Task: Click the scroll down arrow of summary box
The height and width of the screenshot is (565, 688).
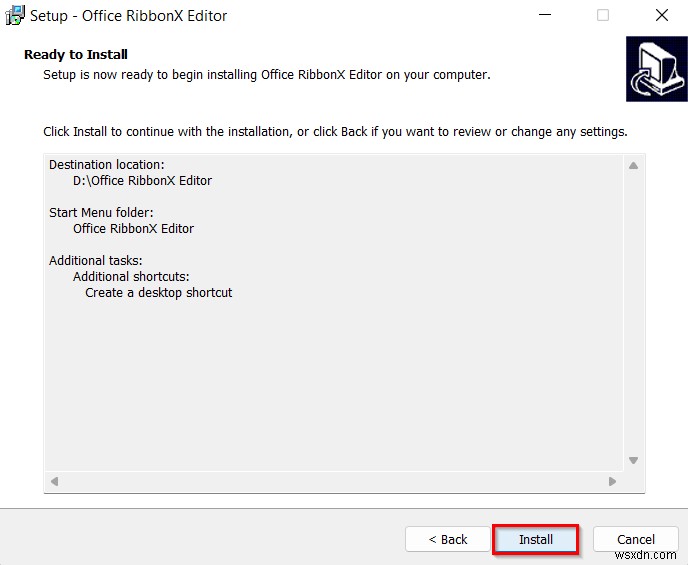Action: [633, 460]
